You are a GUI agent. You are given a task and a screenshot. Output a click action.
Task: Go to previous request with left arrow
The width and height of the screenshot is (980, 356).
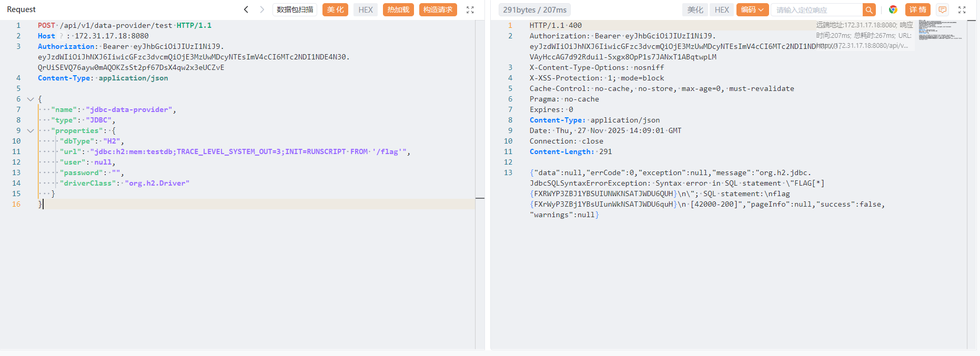click(x=246, y=9)
